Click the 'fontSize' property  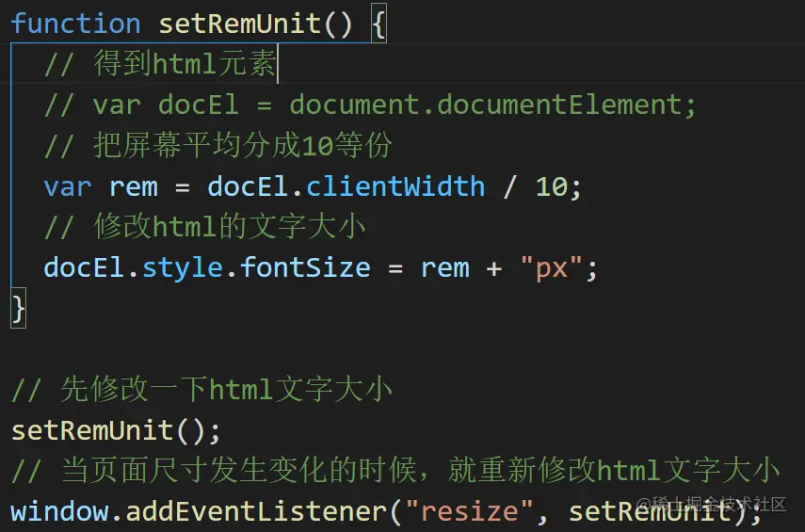tap(305, 267)
